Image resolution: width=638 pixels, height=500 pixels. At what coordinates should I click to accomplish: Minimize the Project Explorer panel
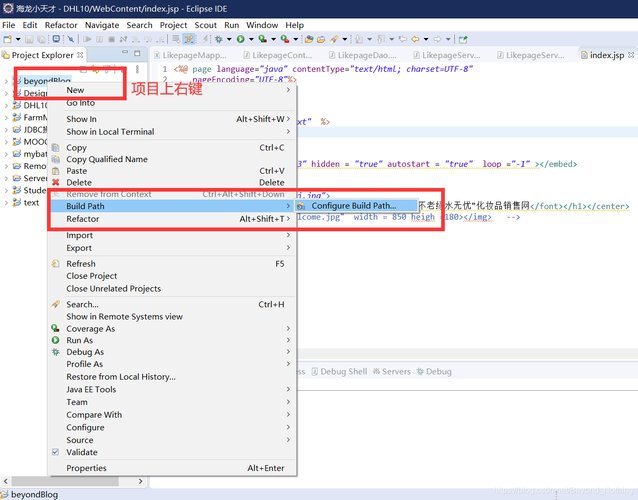[125, 53]
